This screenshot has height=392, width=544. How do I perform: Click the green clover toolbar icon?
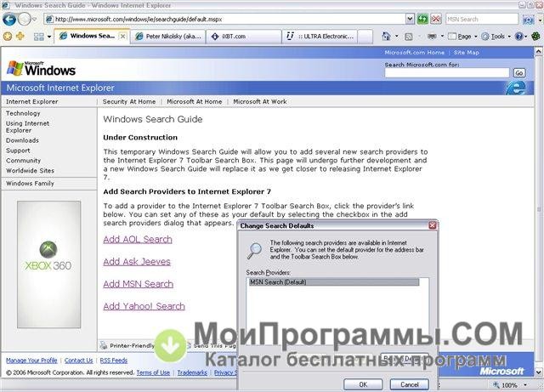tap(536, 36)
